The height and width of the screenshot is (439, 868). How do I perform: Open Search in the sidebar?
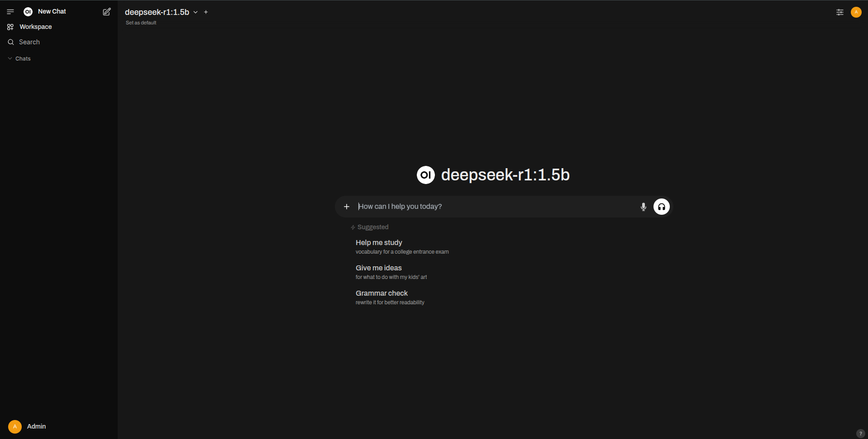(29, 42)
